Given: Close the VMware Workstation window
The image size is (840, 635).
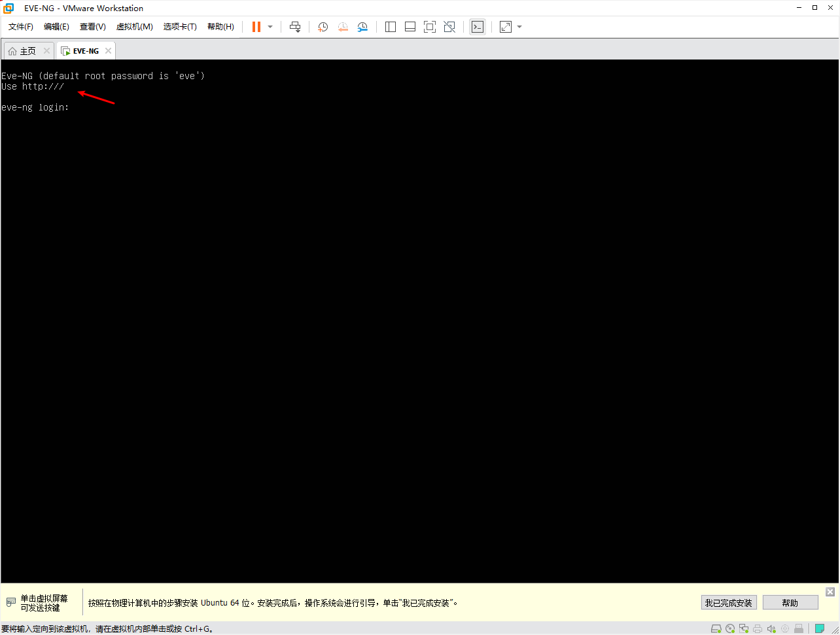Looking at the screenshot, I should point(830,8).
